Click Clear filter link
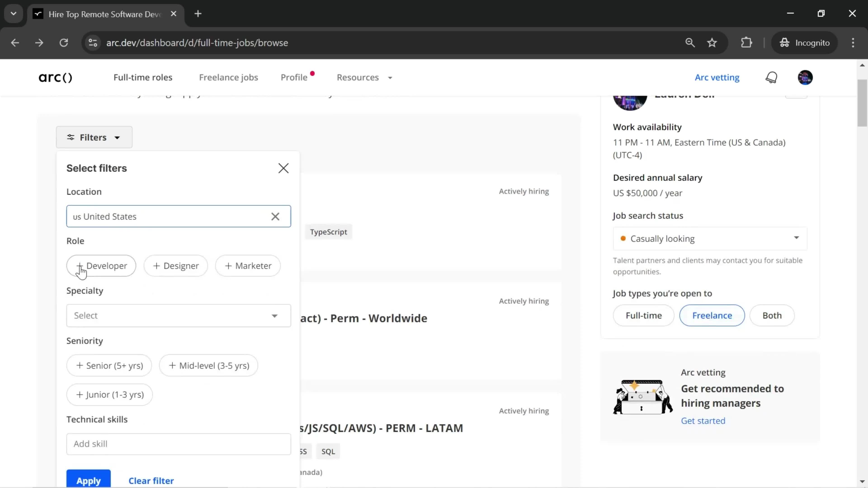Viewport: 868px width, 488px height. [151, 481]
